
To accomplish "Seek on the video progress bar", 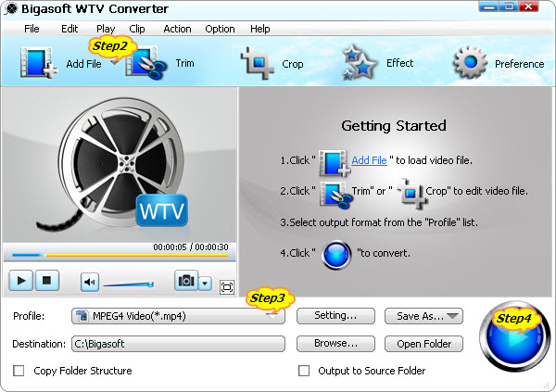I will pos(120,255).
